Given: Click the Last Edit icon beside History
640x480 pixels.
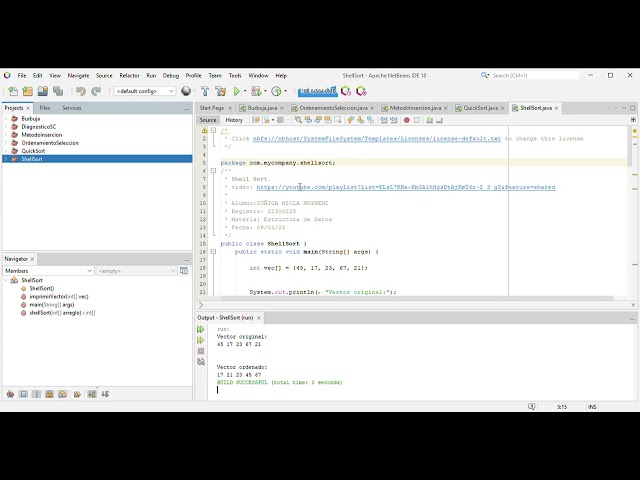Looking at the screenshot, I should [256, 120].
